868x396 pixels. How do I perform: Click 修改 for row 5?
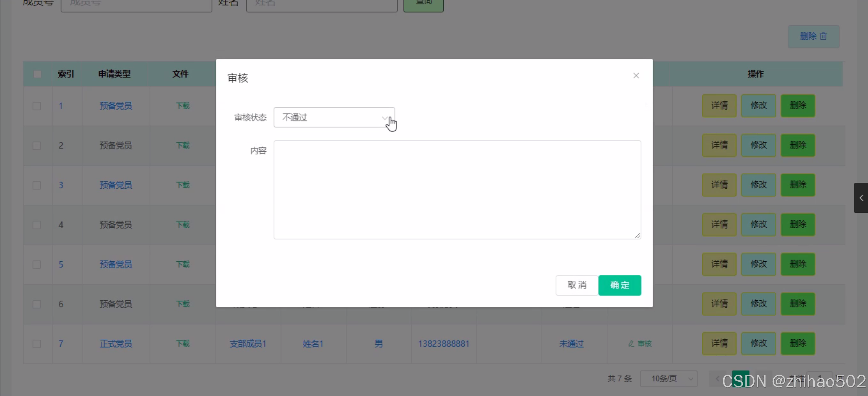pyautogui.click(x=758, y=264)
